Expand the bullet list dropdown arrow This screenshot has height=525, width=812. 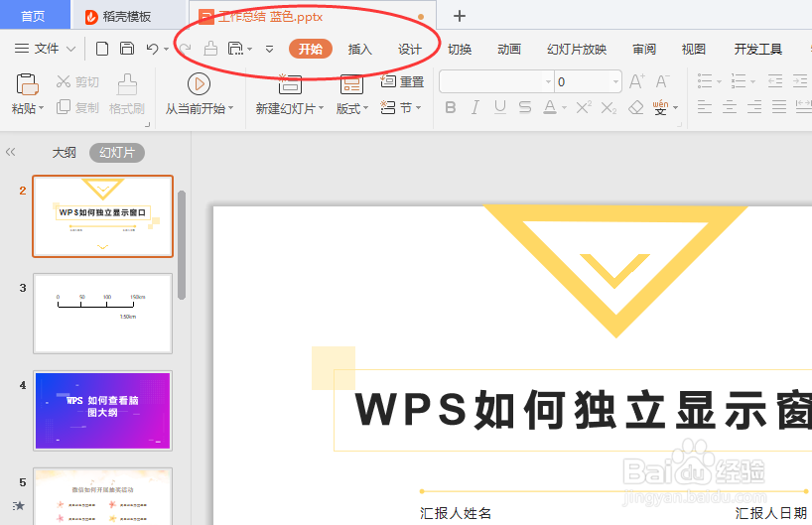click(x=719, y=81)
